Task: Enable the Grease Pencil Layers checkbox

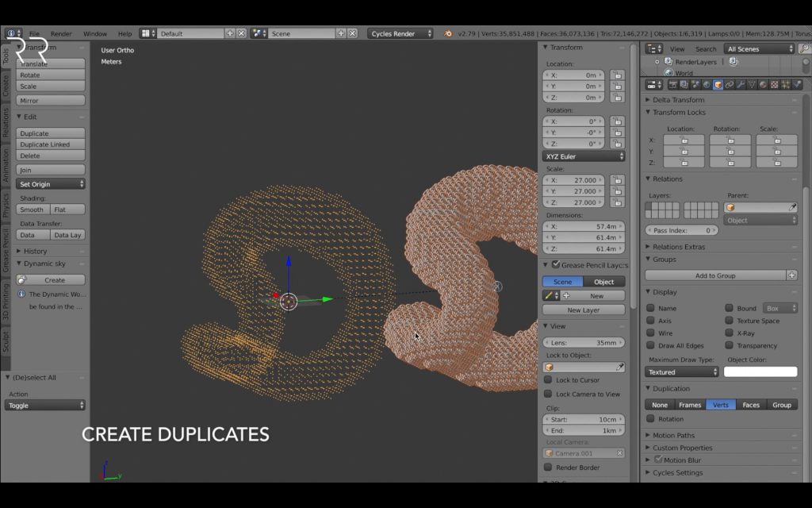Action: coord(556,264)
